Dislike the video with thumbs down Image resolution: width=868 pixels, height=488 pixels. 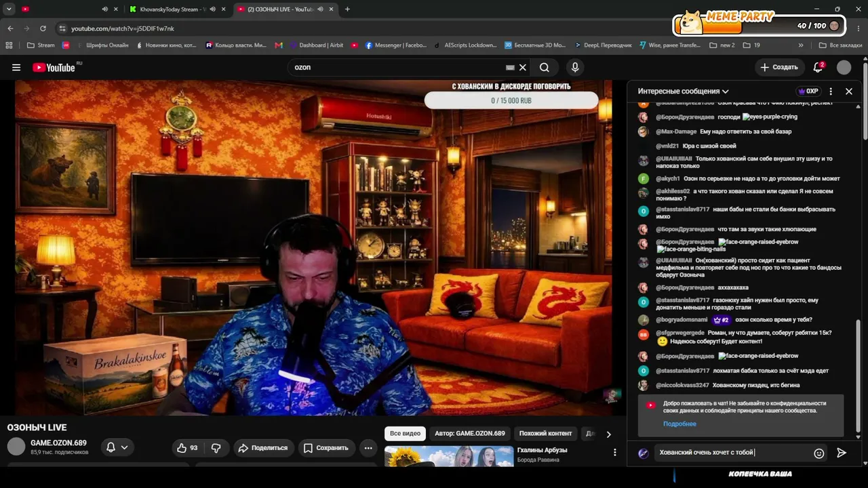click(x=216, y=448)
